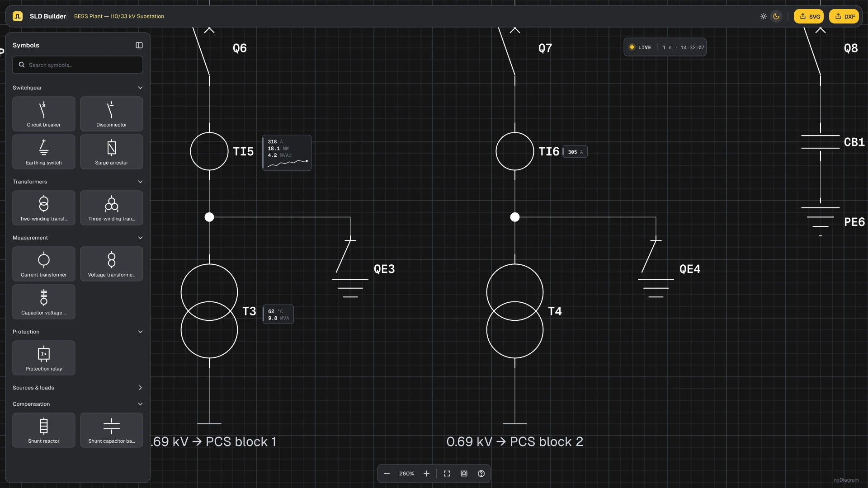Click the T3 temperature readout card

[x=278, y=314]
